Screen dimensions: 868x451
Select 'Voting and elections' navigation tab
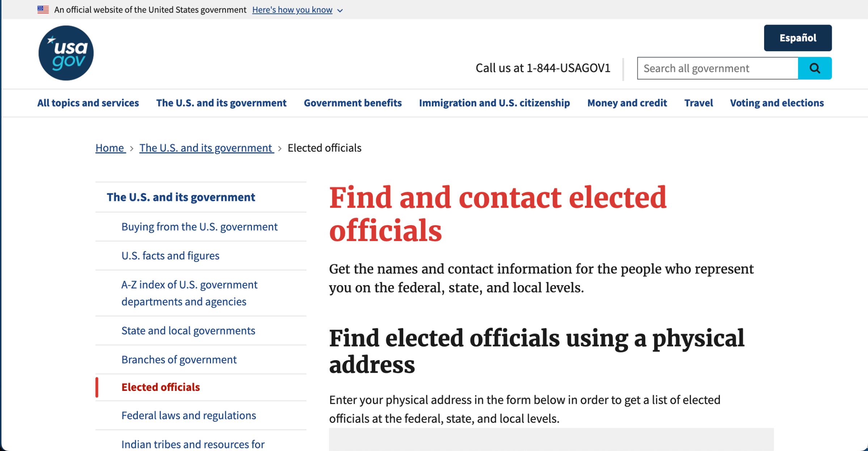click(x=777, y=103)
